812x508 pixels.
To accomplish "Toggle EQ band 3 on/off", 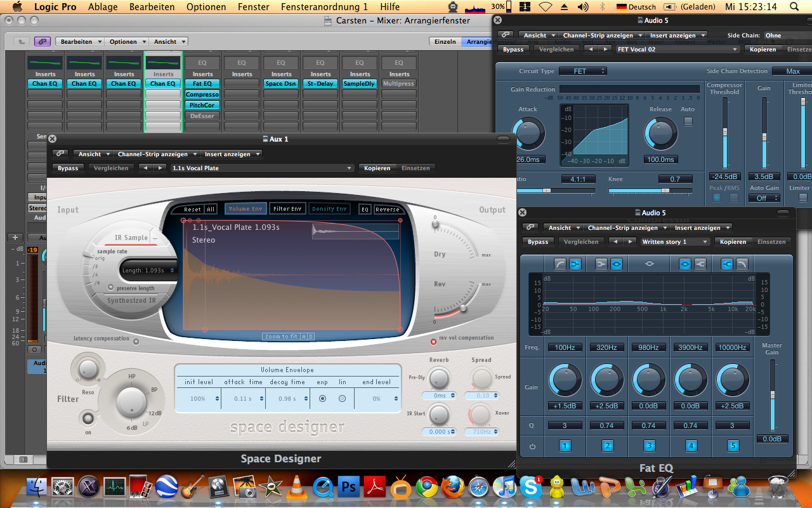I will click(x=648, y=446).
